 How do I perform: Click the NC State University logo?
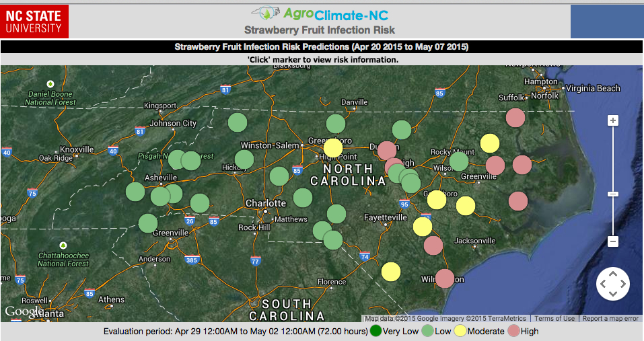pos(34,22)
